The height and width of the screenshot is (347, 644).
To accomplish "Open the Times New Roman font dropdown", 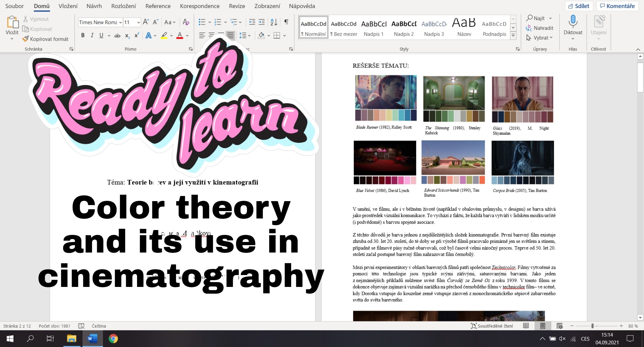I will pyautogui.click(x=120, y=22).
